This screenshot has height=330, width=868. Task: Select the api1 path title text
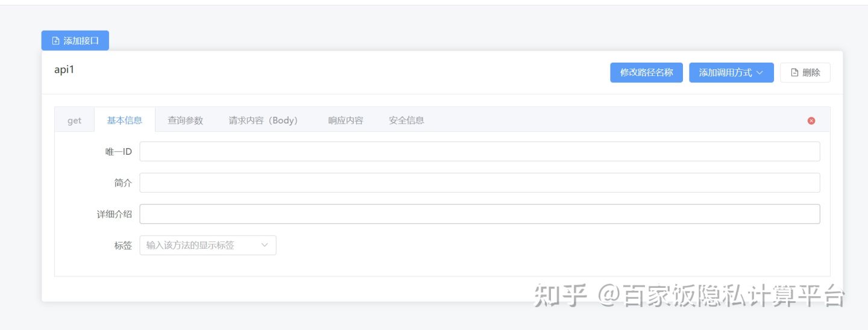tap(64, 69)
